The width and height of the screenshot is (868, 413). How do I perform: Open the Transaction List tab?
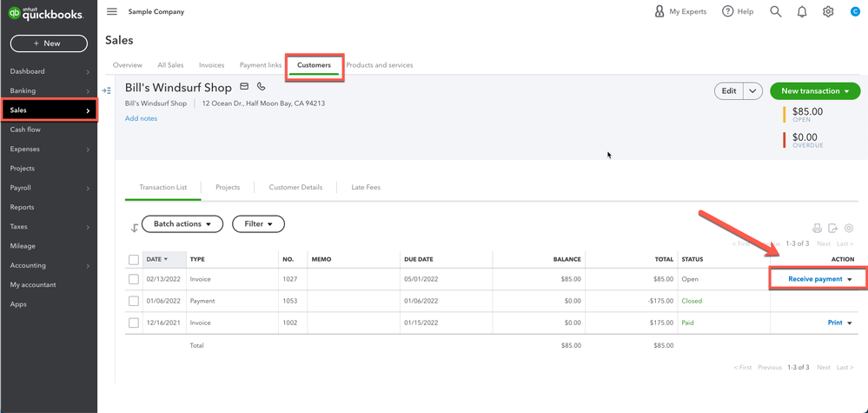(162, 188)
